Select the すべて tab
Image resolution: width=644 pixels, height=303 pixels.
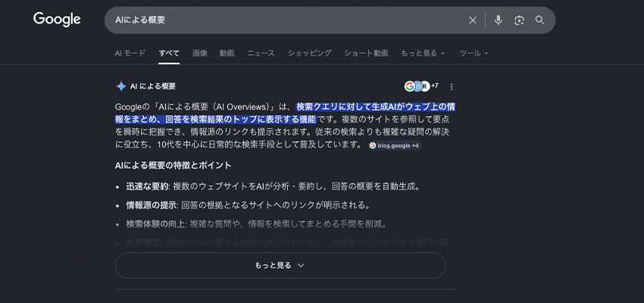(x=169, y=53)
